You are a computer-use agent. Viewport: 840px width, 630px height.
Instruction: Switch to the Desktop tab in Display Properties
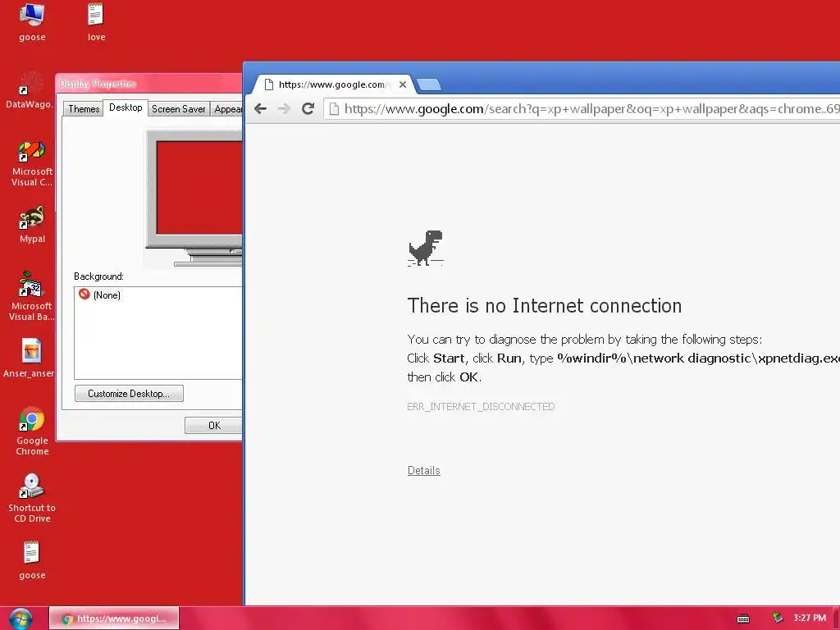126,107
